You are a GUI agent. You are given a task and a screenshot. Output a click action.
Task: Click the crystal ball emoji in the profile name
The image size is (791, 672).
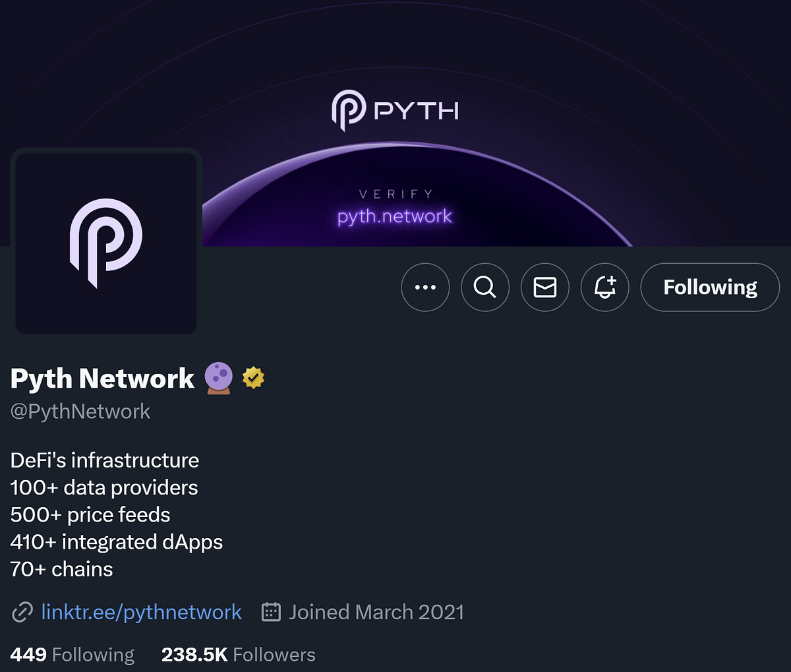pyautogui.click(x=220, y=377)
